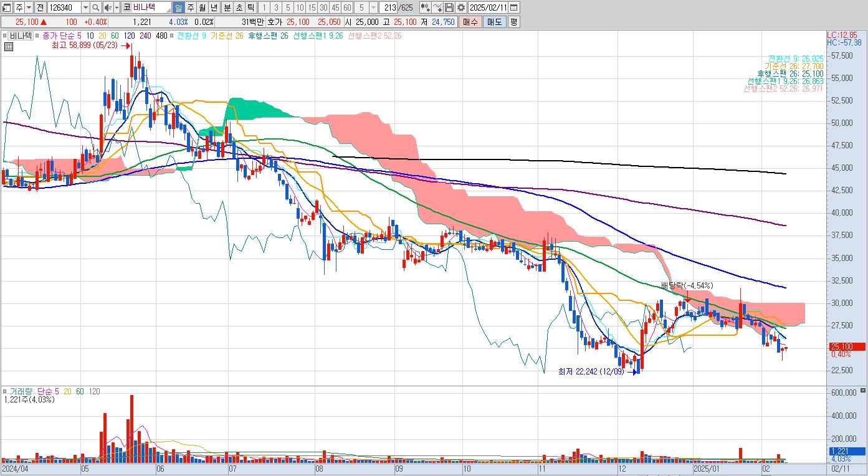Click the 기준선 26 indicator legend label
Image resolution: width=868 pixels, height=476 pixels.
227,36
